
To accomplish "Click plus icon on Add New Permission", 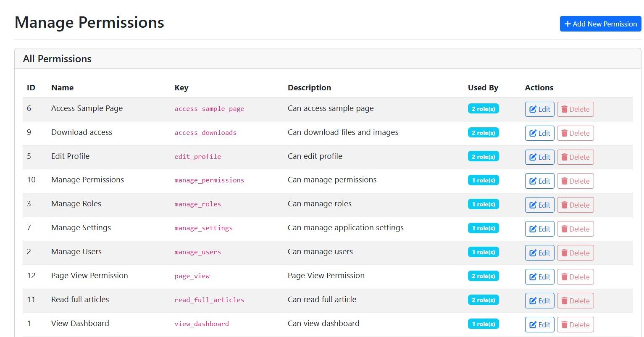I will 568,24.
